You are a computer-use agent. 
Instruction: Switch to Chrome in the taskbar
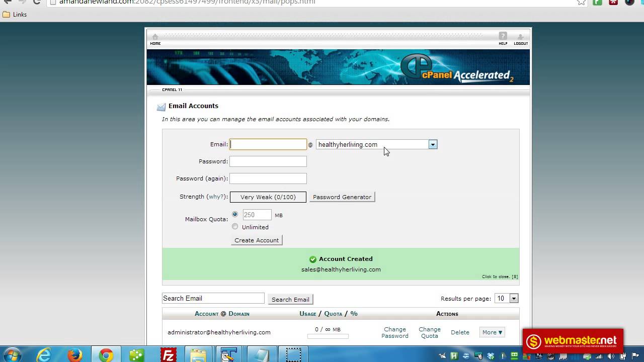click(x=106, y=355)
